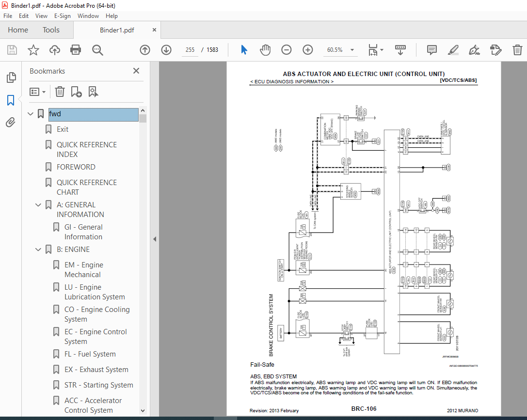527x420 pixels.
Task: Click the fit page scrolling icon
Action: pyautogui.click(x=373, y=50)
